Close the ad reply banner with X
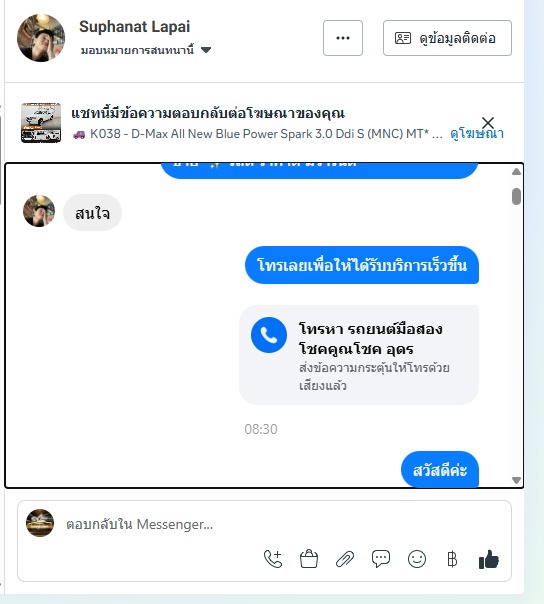The width and height of the screenshot is (544, 604). point(488,123)
